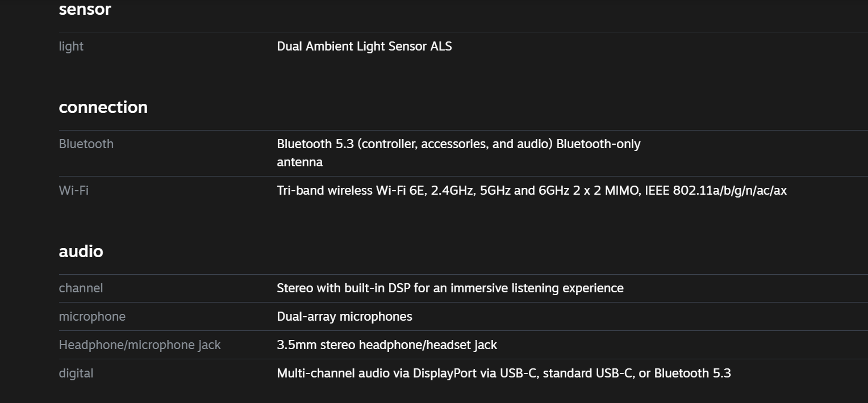Select the Bluetooth row label
Viewport: 868px width, 403px height.
86,144
